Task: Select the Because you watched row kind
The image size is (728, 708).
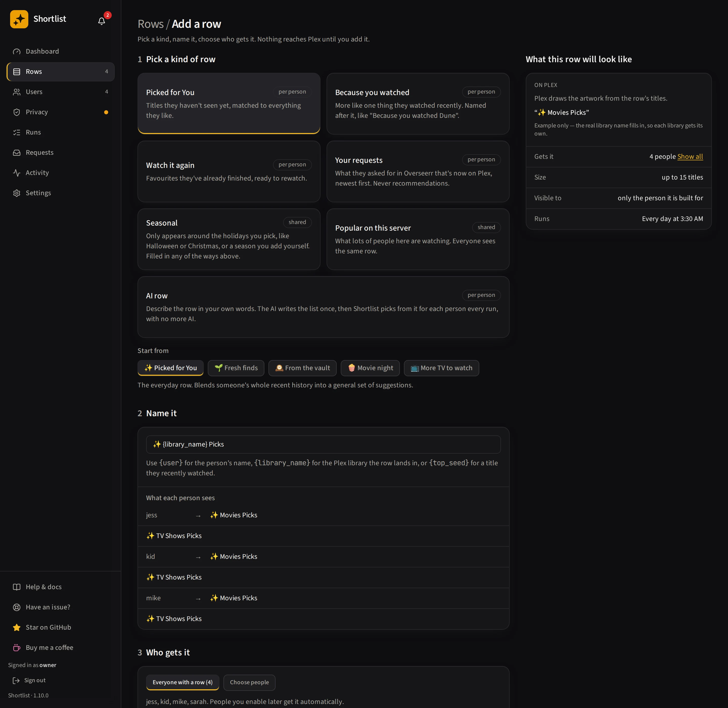Action: (418, 103)
